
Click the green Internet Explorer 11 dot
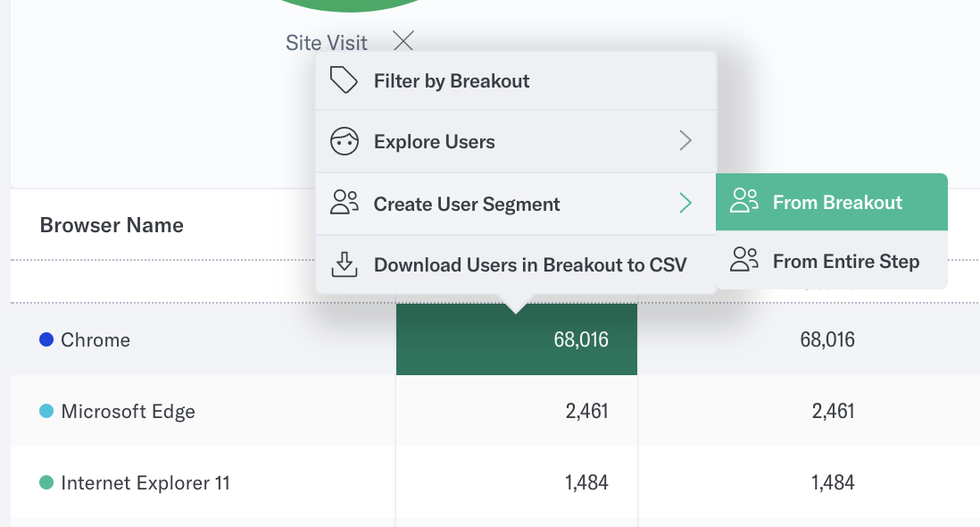[46, 482]
